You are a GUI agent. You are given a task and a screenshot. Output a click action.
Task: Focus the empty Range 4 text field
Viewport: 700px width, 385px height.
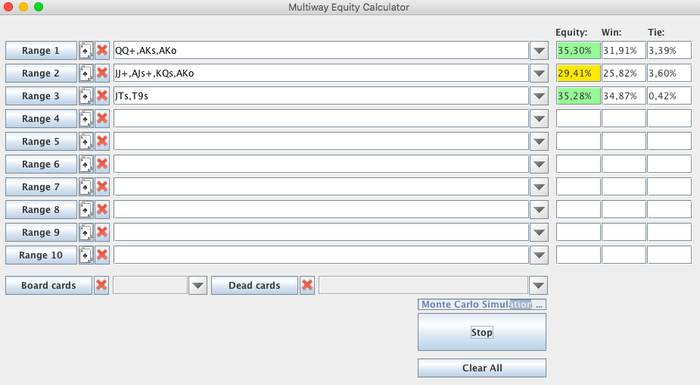[x=321, y=119]
